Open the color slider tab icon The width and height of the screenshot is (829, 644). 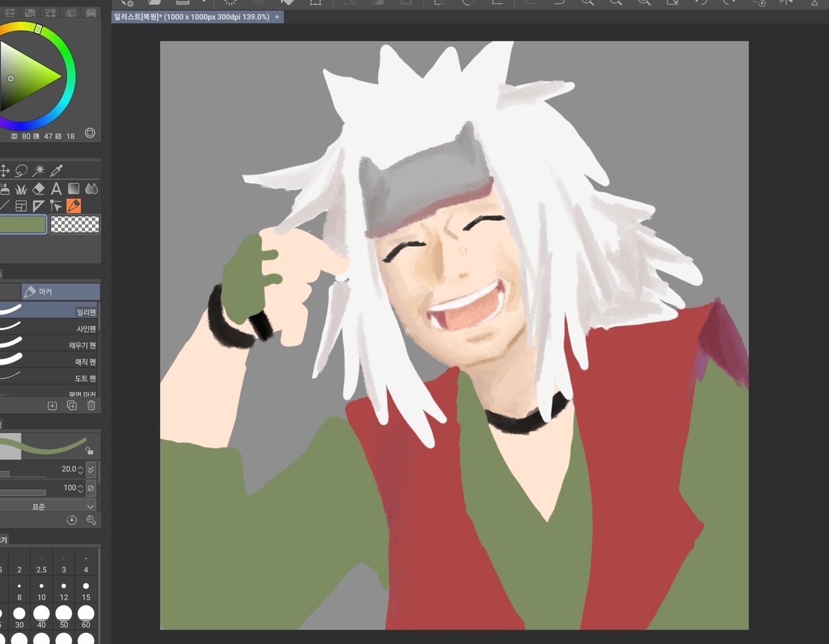point(9,12)
